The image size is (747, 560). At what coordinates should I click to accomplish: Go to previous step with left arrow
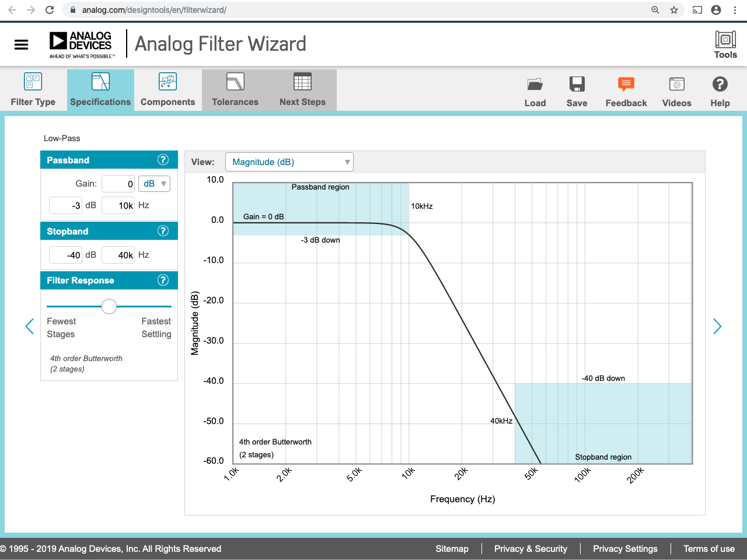pos(29,326)
